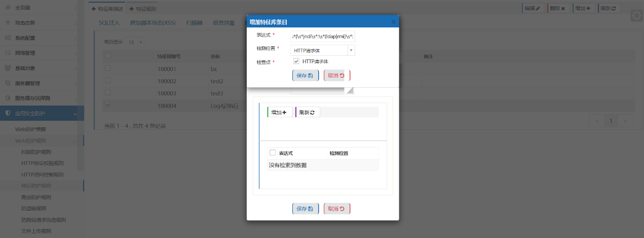Click the 表达式 regex input field
Viewport: 644px width, 238px height.
click(x=323, y=37)
